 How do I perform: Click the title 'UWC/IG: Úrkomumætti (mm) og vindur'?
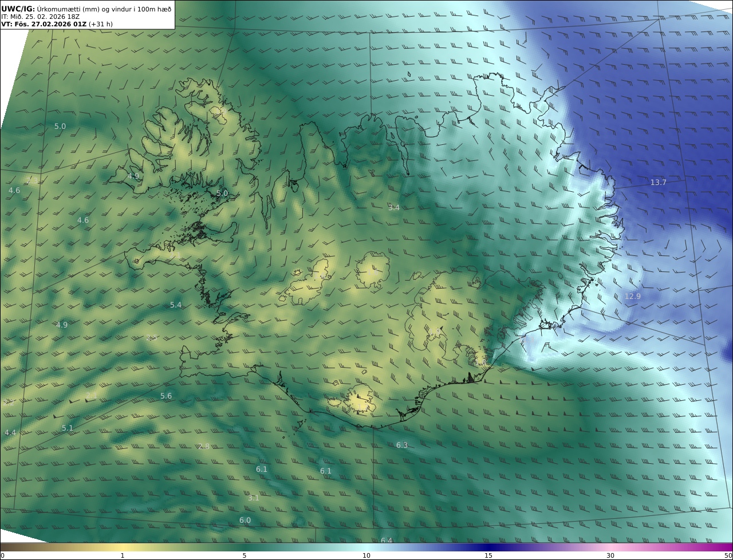tap(86, 9)
